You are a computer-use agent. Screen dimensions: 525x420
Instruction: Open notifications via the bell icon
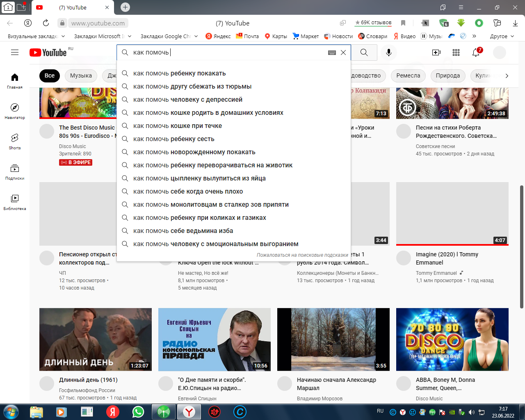click(475, 52)
